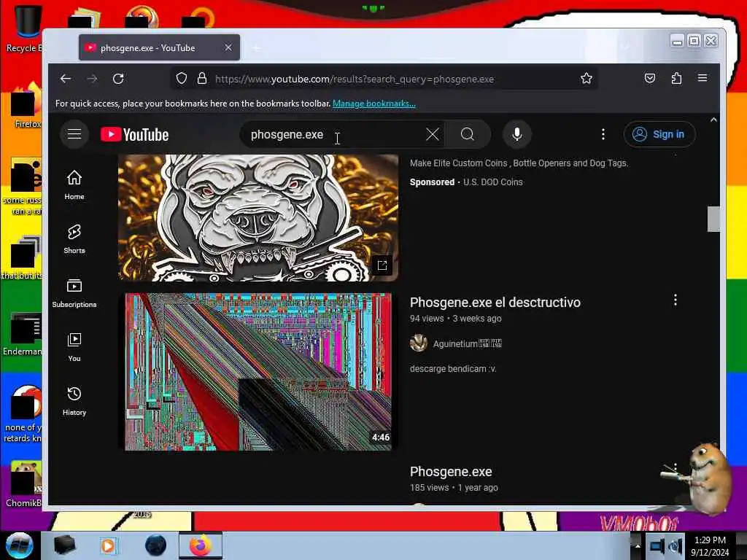This screenshot has height=560, width=747.
Task: Clear the search box with the X
Action: click(433, 134)
